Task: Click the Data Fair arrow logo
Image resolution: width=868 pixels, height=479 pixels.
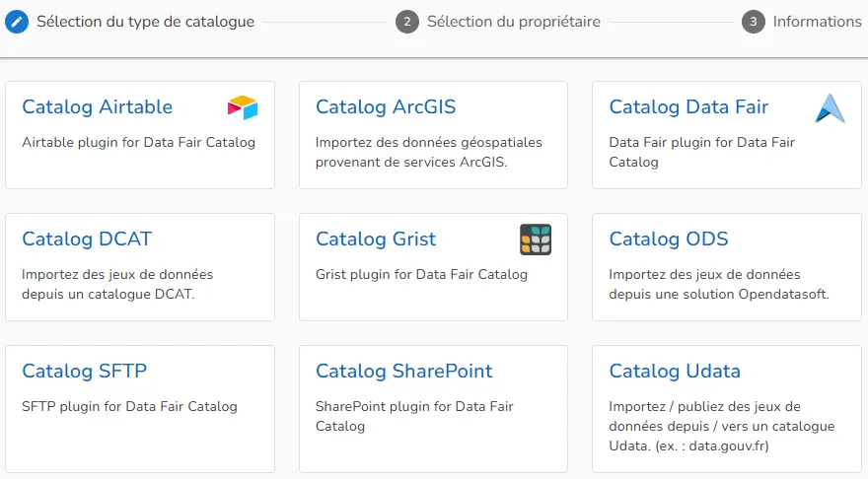Action: [830, 108]
